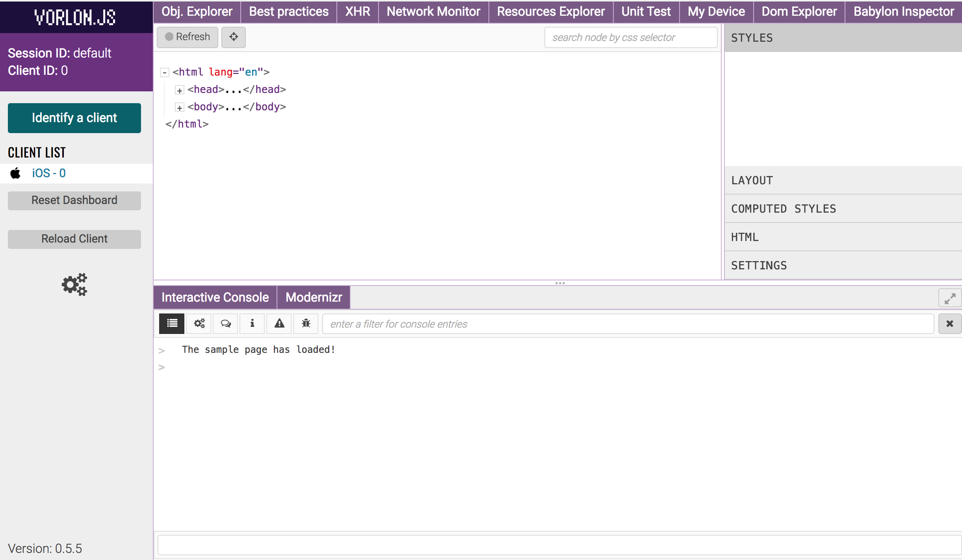The width and height of the screenshot is (962, 560).
Task: Expand console panel to fullscreen
Action: click(950, 299)
